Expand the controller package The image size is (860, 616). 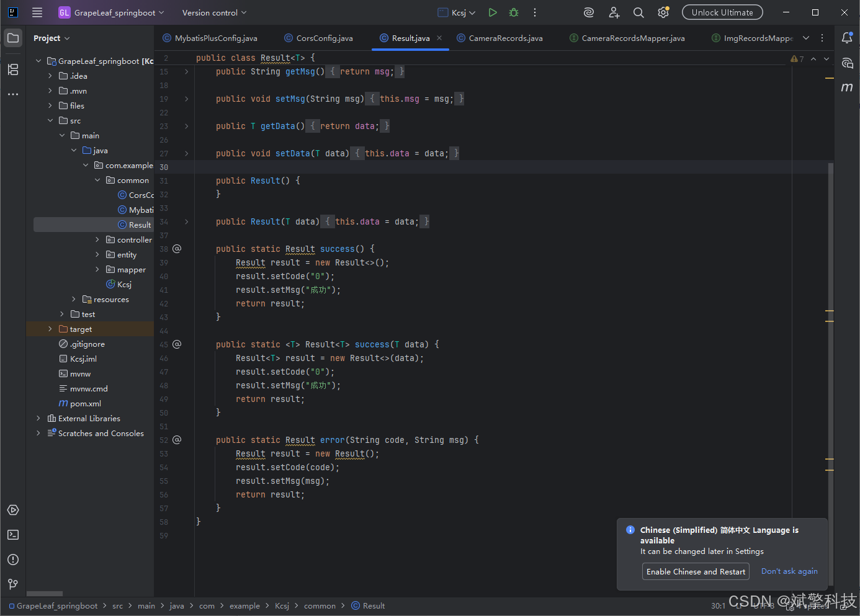pos(97,239)
